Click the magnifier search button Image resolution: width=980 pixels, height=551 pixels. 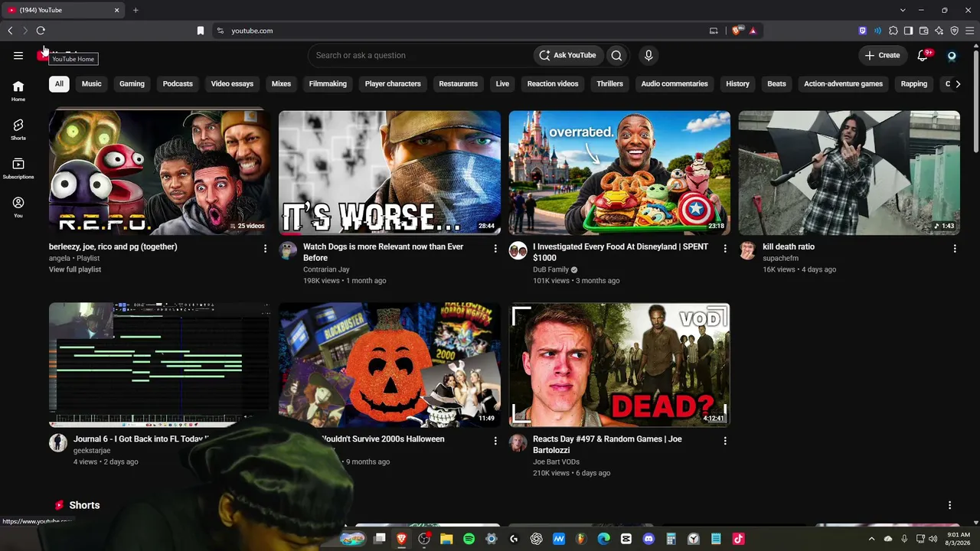(616, 55)
